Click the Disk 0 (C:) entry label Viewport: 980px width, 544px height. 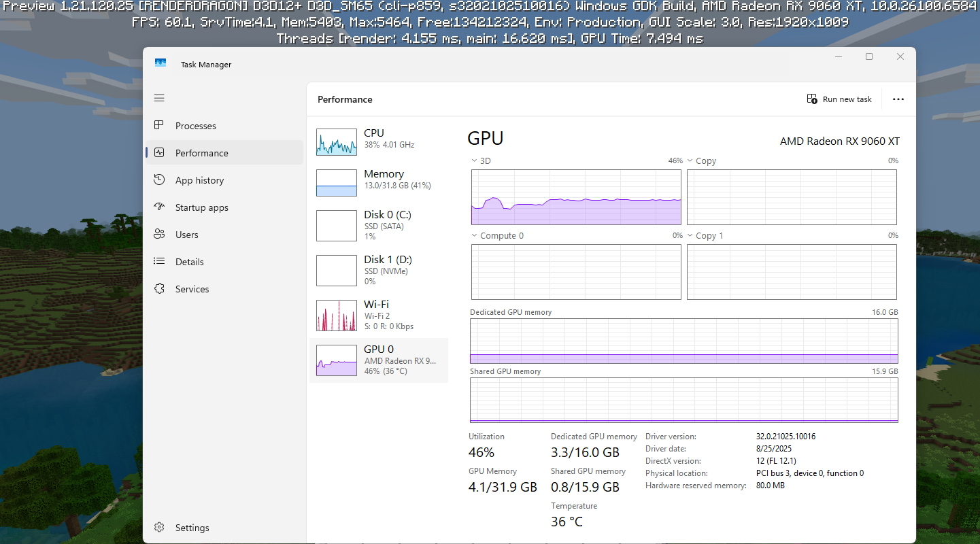tap(388, 215)
